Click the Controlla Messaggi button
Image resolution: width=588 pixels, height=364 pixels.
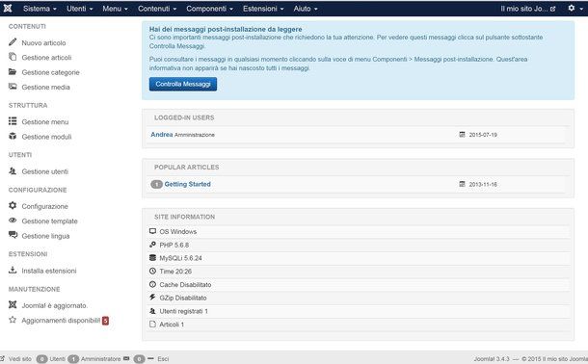click(183, 84)
